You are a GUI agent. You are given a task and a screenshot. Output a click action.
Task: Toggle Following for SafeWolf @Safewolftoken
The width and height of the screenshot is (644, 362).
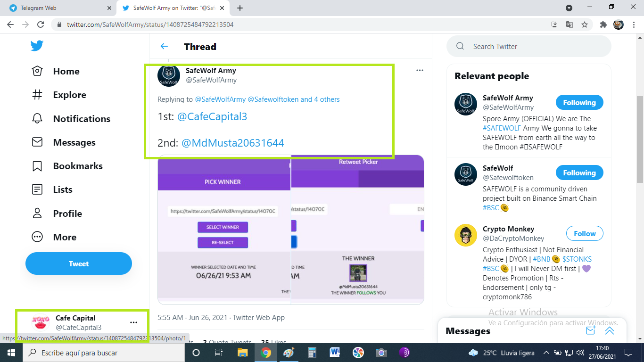pos(579,173)
